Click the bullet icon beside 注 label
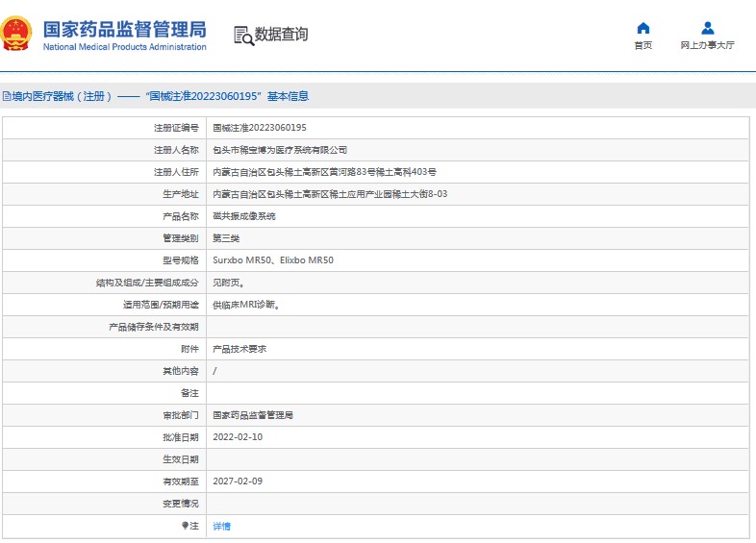 pos(185,525)
